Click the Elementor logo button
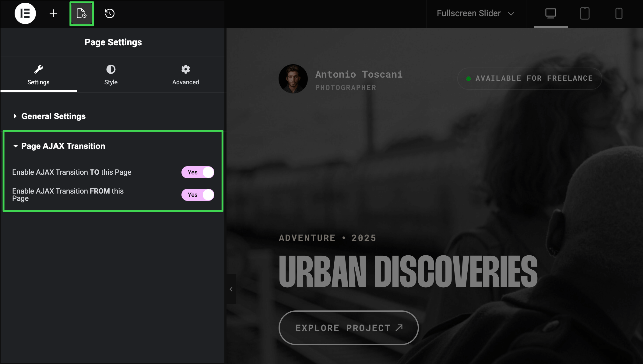 pos(25,13)
